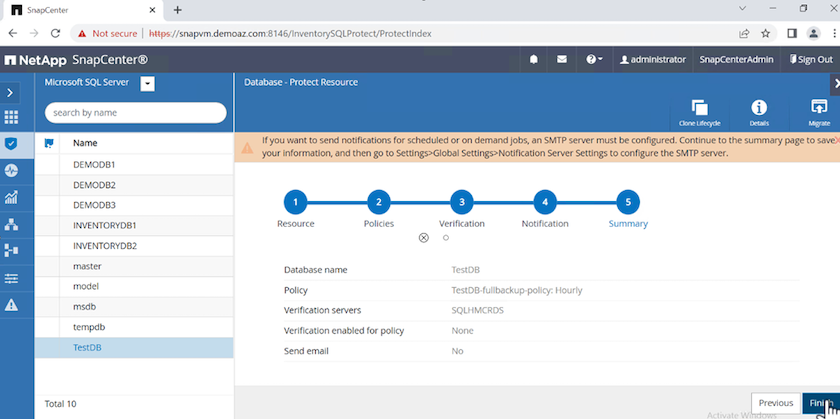840x419 pixels.
Task: Go to wizard step 1 Resource
Action: tap(296, 202)
